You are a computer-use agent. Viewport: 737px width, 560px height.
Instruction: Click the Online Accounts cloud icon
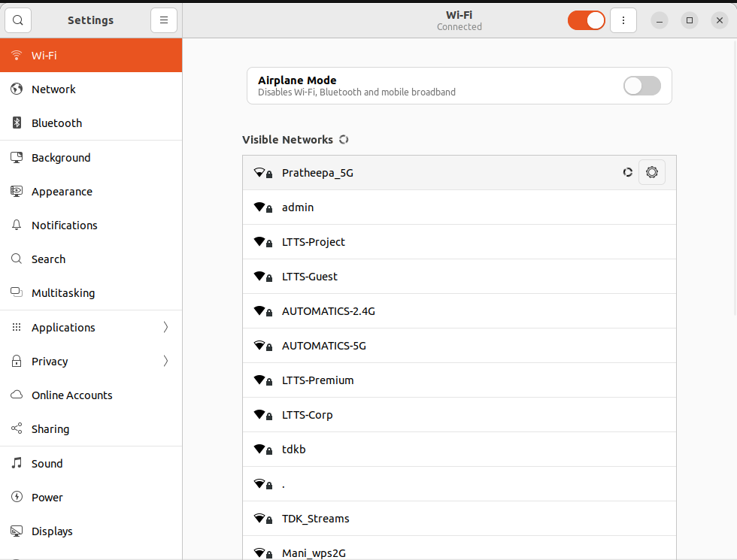[17, 395]
